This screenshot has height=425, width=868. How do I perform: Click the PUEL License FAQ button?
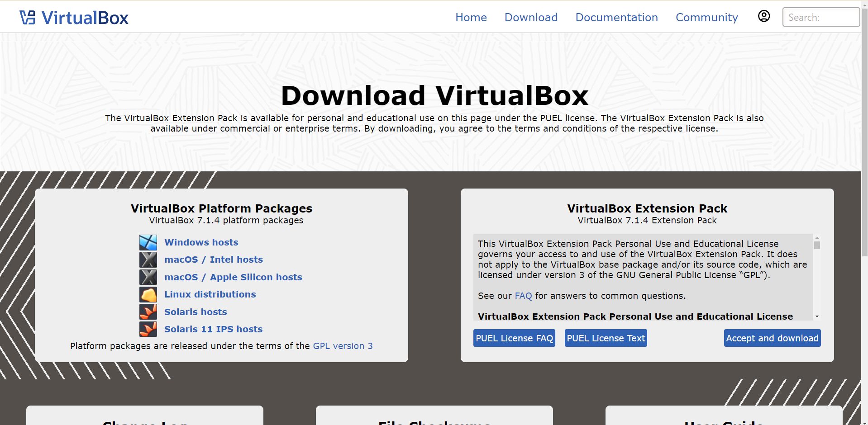514,338
